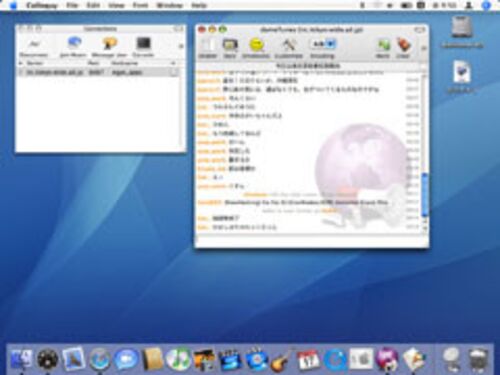Open the View menu
The width and height of the screenshot is (500, 375).
click(116, 5)
